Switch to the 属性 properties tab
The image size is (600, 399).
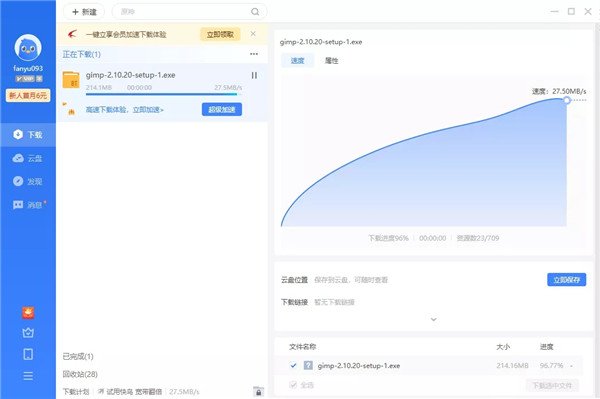[x=331, y=60]
